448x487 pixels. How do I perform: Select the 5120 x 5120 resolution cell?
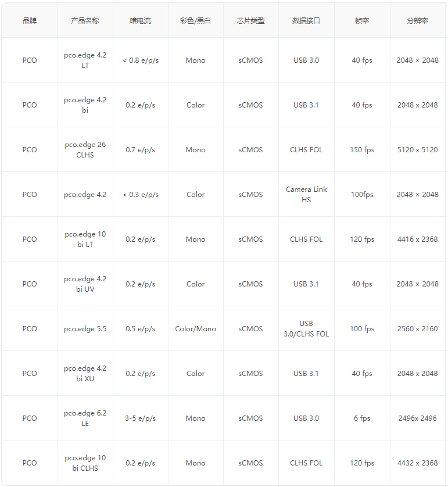(417, 150)
